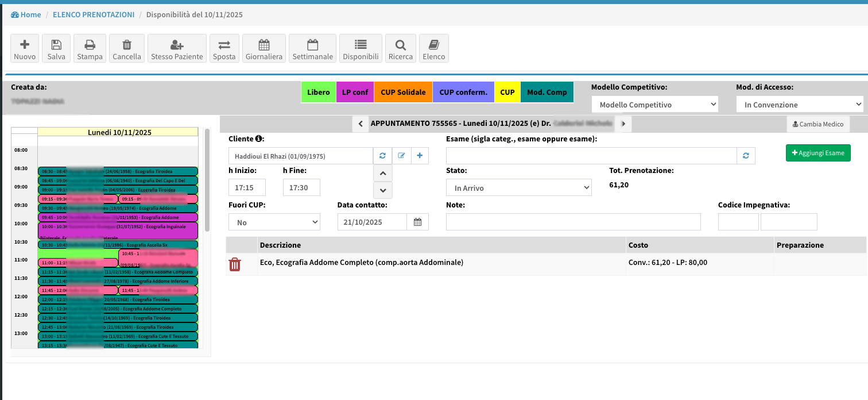This screenshot has width=868, height=400.
Task: Open ELENCO PRENOTAZIONI breadcrumb link
Action: (x=94, y=14)
